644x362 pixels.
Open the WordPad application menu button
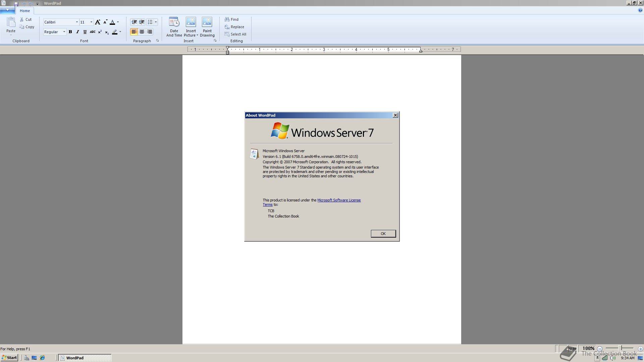7,10
